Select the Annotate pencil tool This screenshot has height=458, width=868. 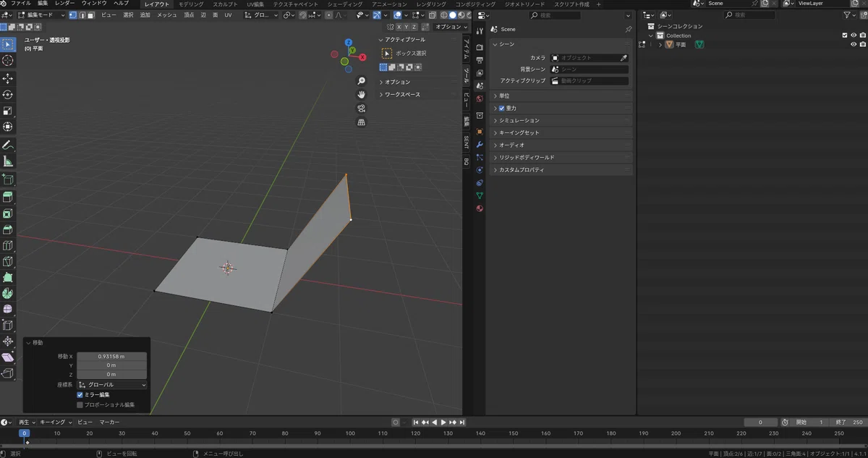tap(8, 145)
